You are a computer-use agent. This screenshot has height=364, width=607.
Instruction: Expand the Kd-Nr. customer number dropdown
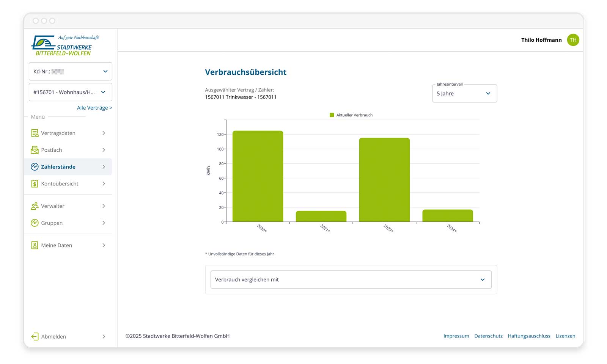pos(71,71)
